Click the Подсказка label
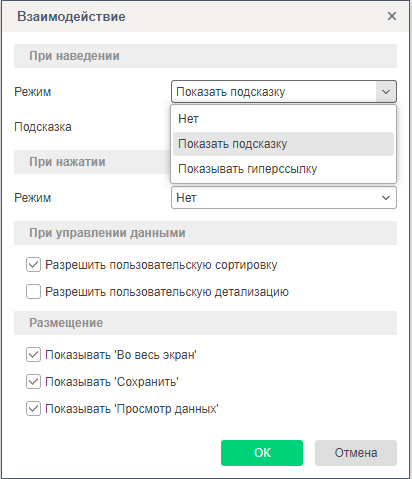 [43, 127]
